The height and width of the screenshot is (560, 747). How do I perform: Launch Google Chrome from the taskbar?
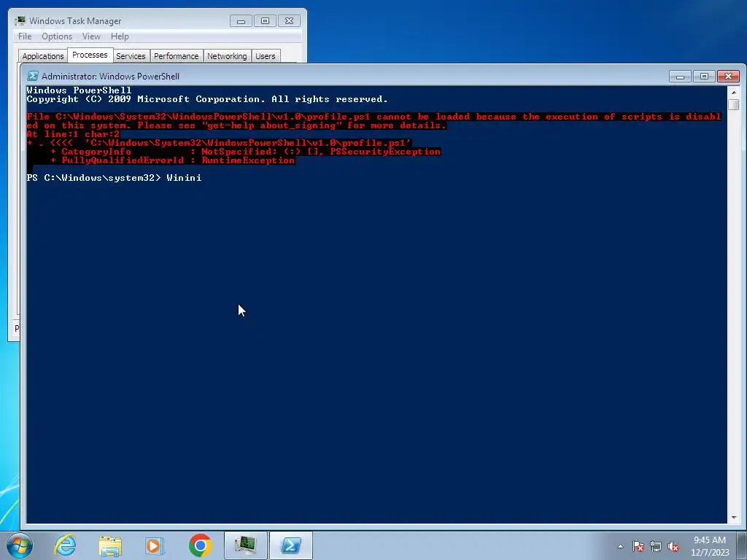pyautogui.click(x=200, y=545)
